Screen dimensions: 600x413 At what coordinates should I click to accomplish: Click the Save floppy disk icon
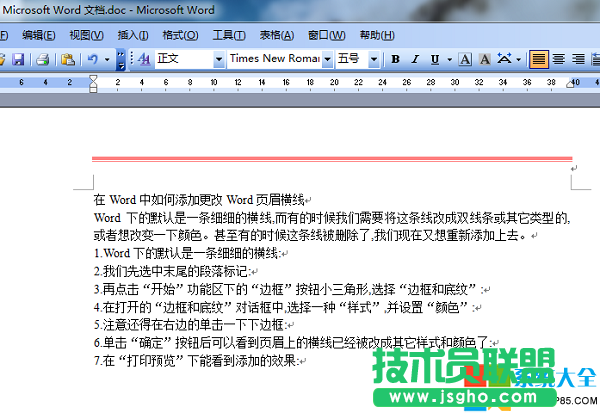18,59
